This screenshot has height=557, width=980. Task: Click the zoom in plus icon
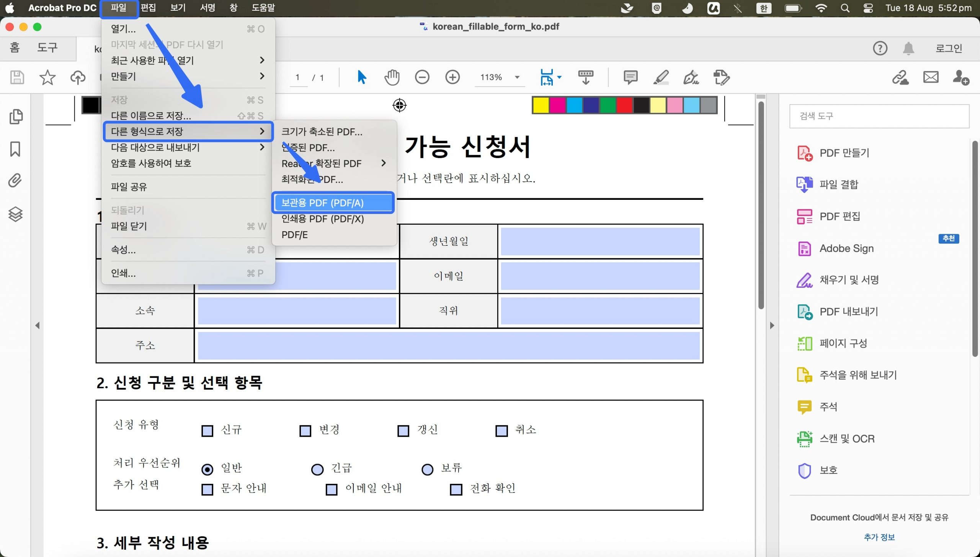coord(452,77)
